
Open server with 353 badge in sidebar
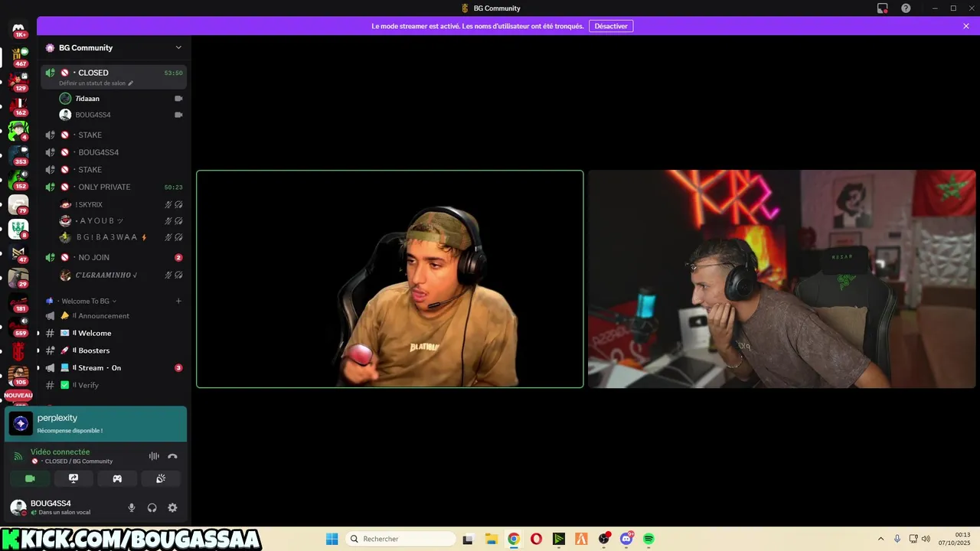coord(18,154)
